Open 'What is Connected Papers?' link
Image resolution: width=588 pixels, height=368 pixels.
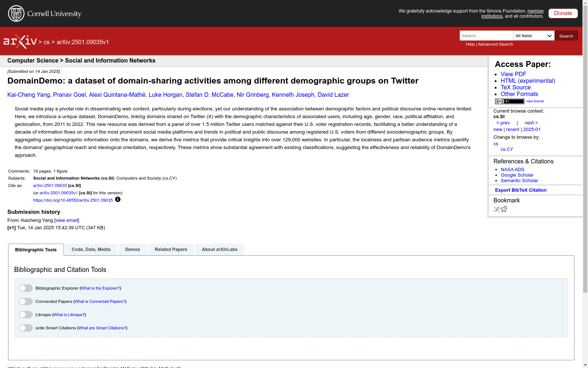100,301
